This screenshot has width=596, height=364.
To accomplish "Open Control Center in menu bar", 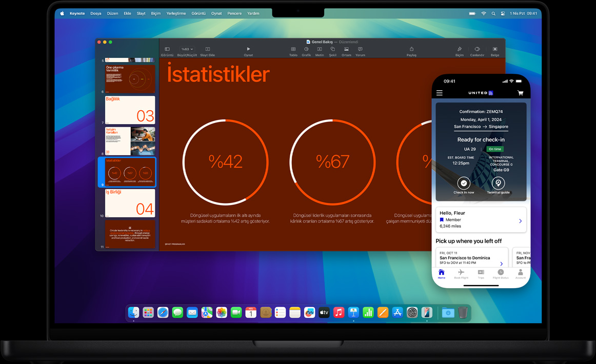I will (x=503, y=13).
